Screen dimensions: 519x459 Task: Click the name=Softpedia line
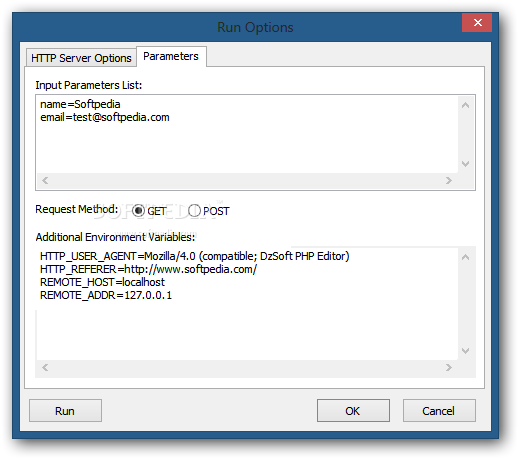click(80, 104)
